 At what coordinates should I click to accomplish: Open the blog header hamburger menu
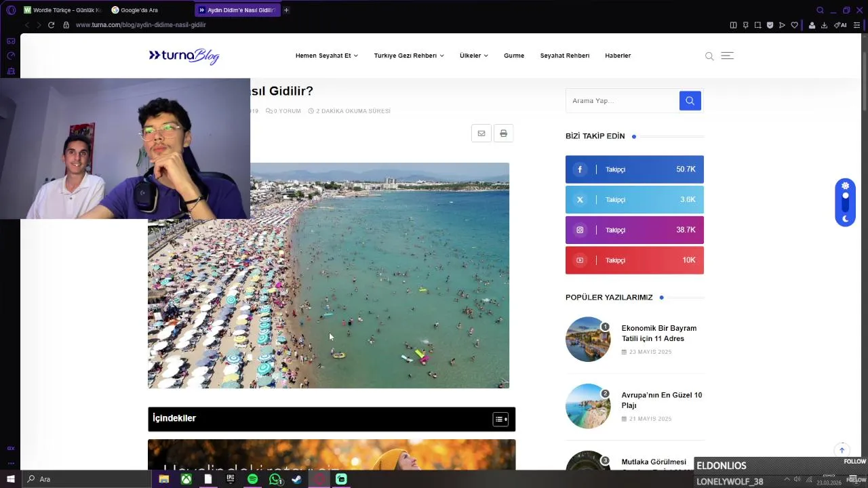727,56
